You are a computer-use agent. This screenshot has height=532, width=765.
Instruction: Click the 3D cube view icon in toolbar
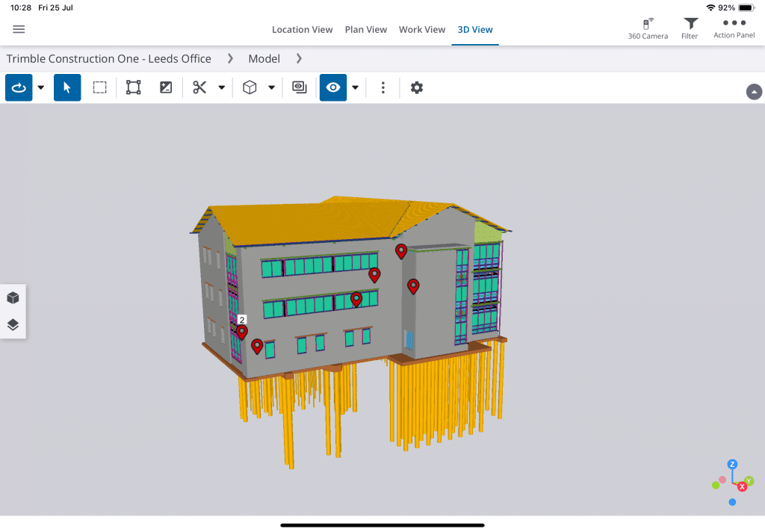point(250,87)
